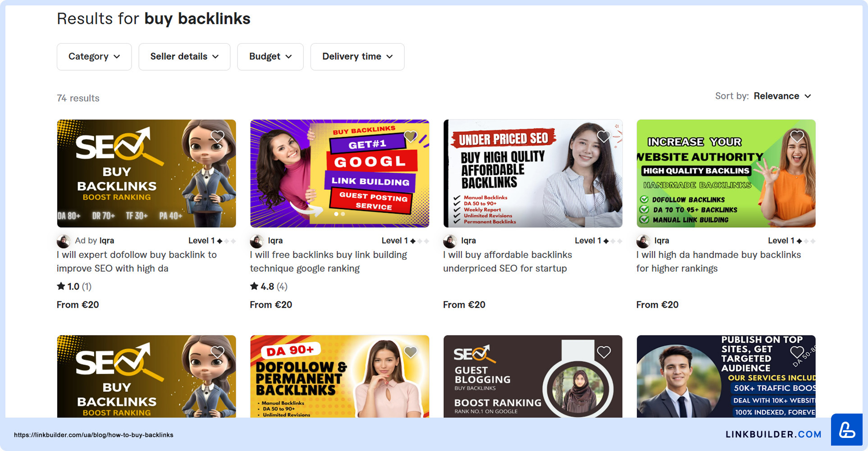The width and height of the screenshot is (868, 451).
Task: Open the Get #1 Google Link Building thumbnail
Action: pyautogui.click(x=340, y=173)
